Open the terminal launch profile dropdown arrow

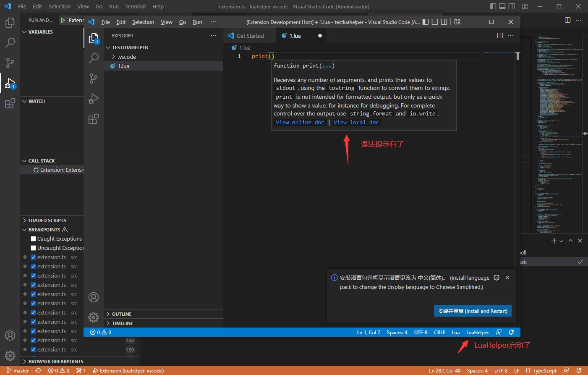pyautogui.click(x=561, y=241)
